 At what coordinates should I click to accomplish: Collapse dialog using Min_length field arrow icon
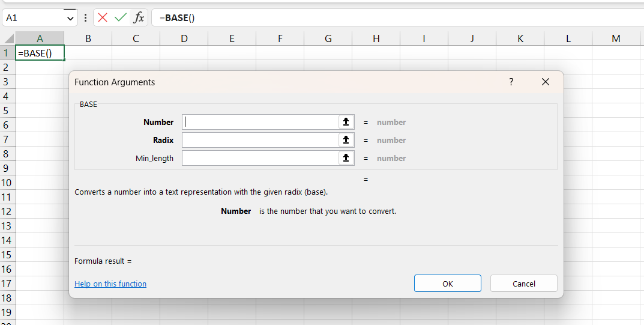coord(346,158)
